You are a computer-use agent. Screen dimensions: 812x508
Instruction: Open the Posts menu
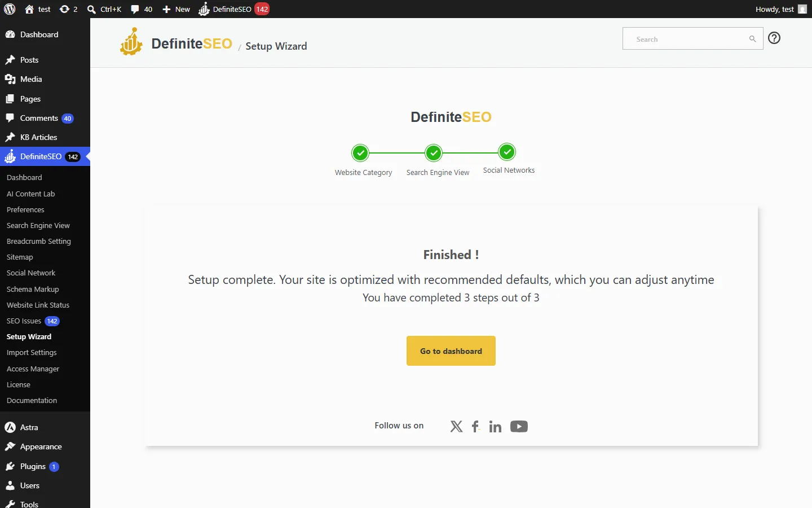(x=45, y=60)
